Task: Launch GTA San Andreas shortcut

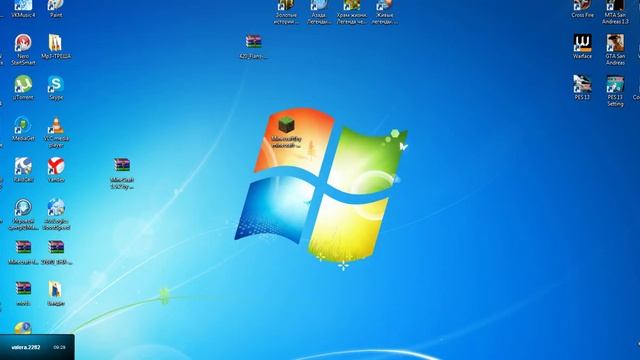Action: click(x=615, y=49)
